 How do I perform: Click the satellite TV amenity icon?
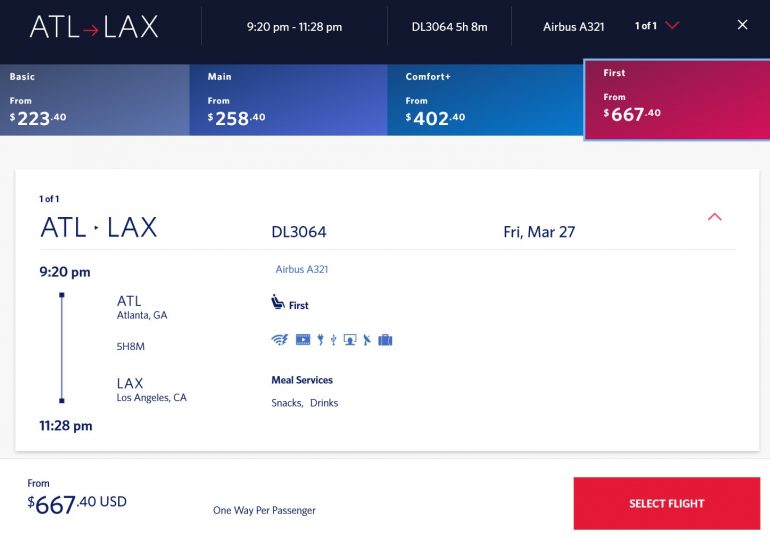[366, 340]
